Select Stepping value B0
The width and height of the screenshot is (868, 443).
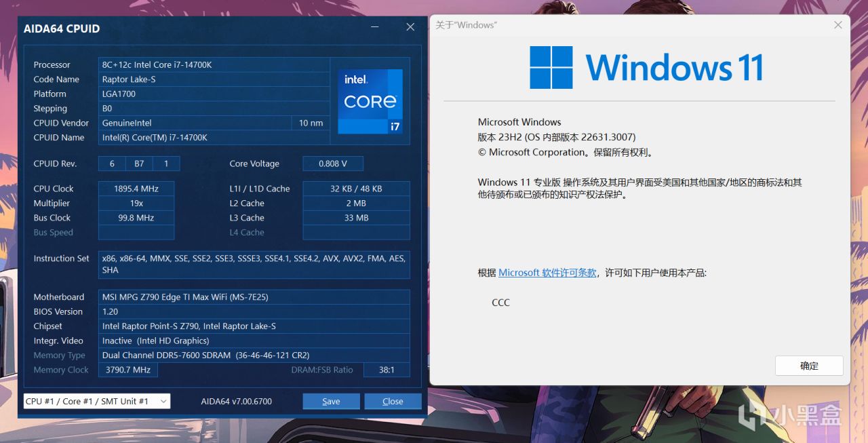click(x=214, y=109)
